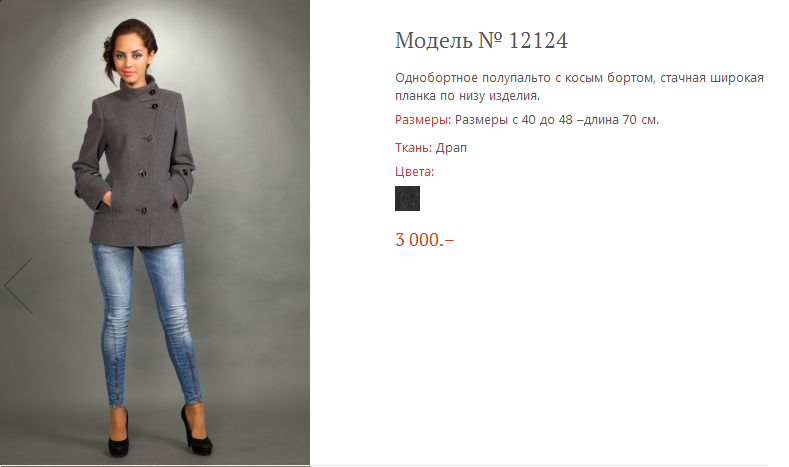Click 'планка по низу изделия' description line
Screen dimensions: 789x467
467,96
